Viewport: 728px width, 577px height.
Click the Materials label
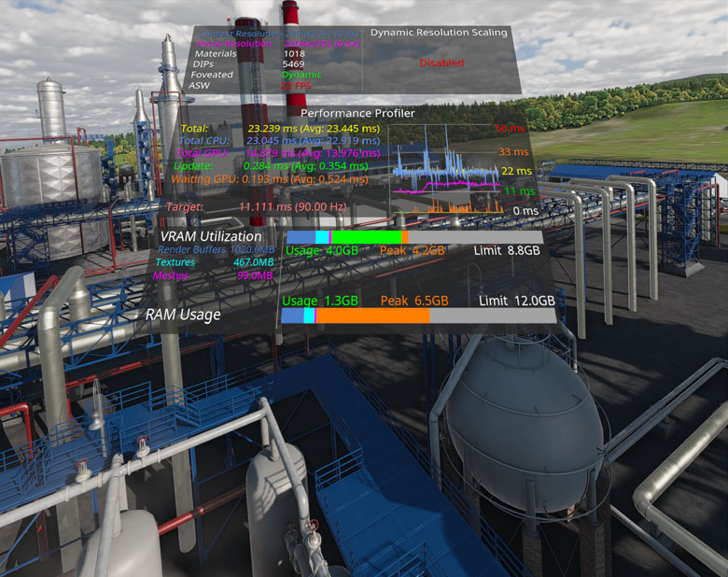click(x=216, y=54)
